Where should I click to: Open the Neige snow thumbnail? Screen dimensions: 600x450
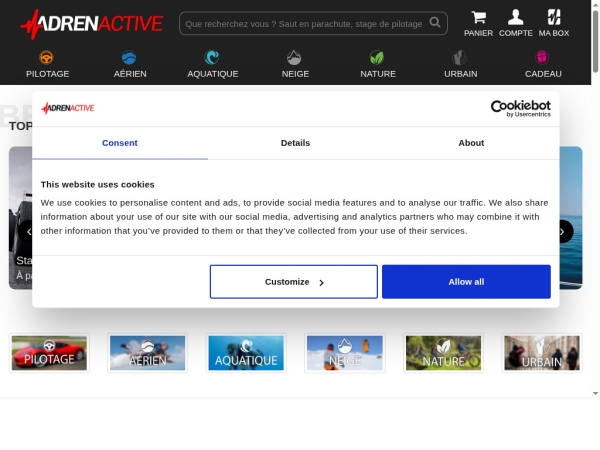click(345, 353)
